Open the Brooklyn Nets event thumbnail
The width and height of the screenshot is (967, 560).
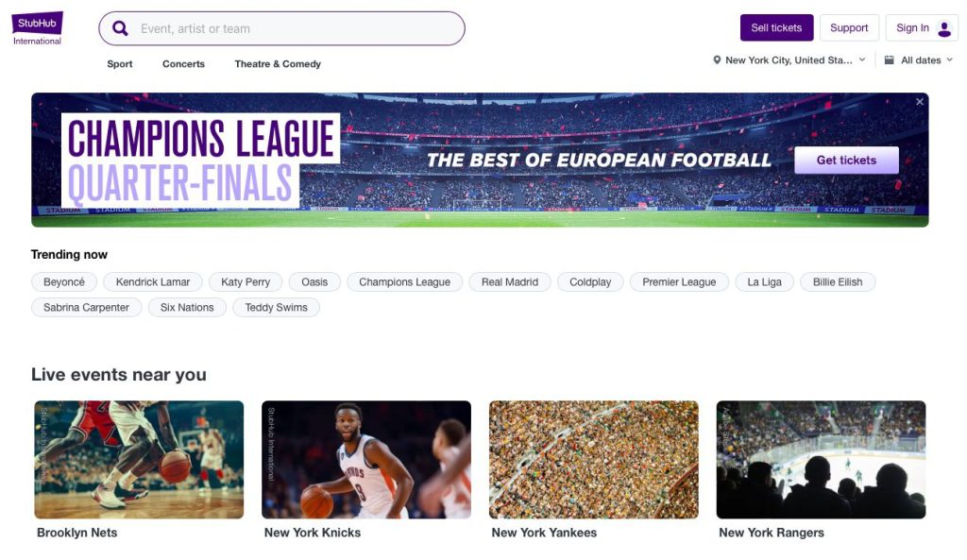[x=139, y=460]
